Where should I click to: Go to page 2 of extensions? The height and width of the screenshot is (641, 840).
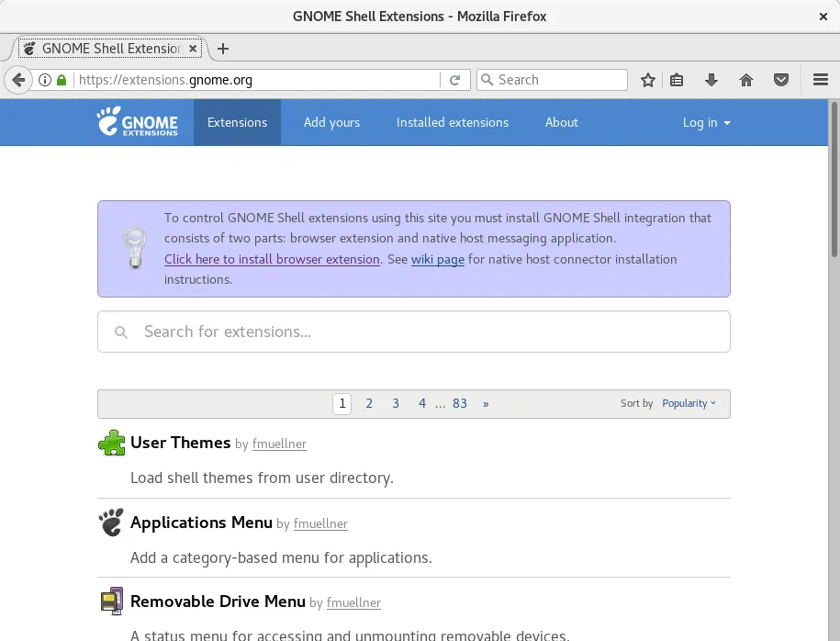coord(369,403)
